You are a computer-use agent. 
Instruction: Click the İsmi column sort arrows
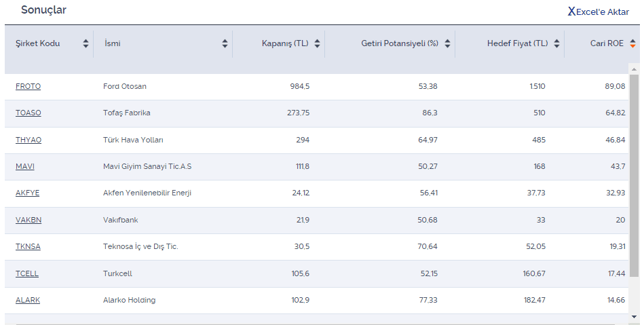(225, 43)
